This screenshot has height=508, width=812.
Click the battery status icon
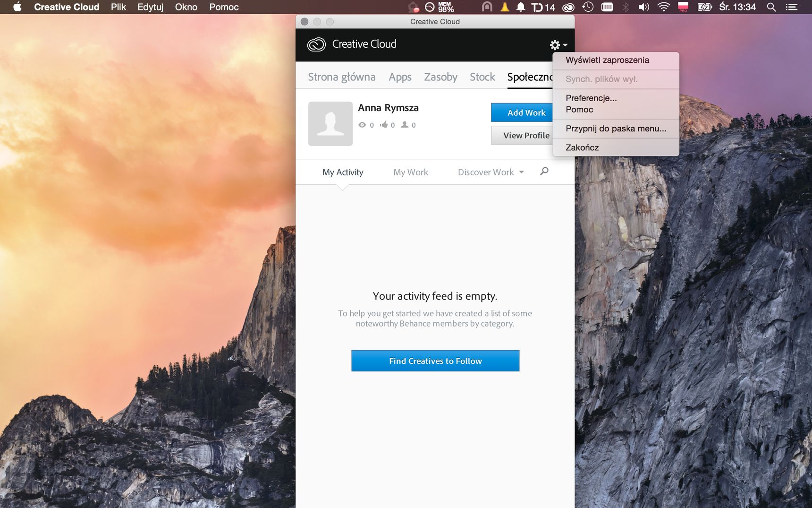click(x=704, y=7)
